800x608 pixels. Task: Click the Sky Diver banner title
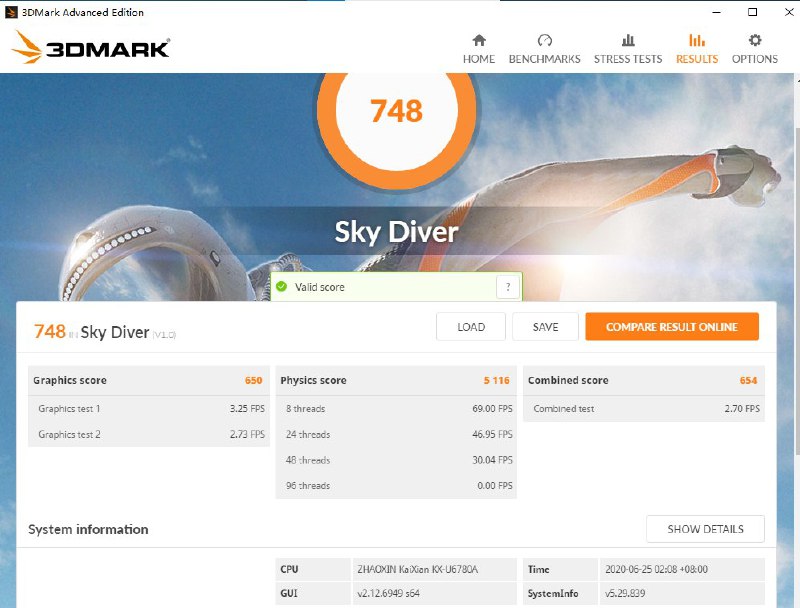coord(396,232)
